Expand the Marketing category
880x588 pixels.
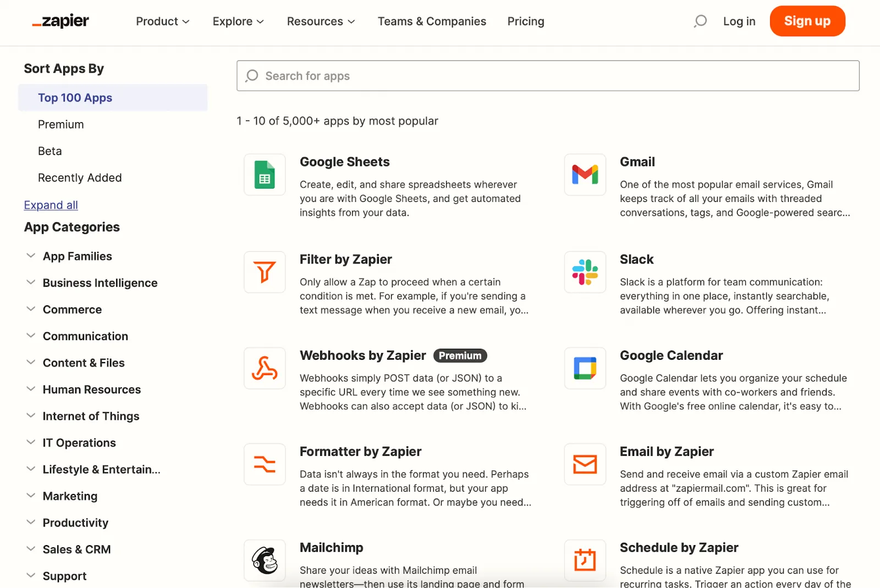point(69,496)
